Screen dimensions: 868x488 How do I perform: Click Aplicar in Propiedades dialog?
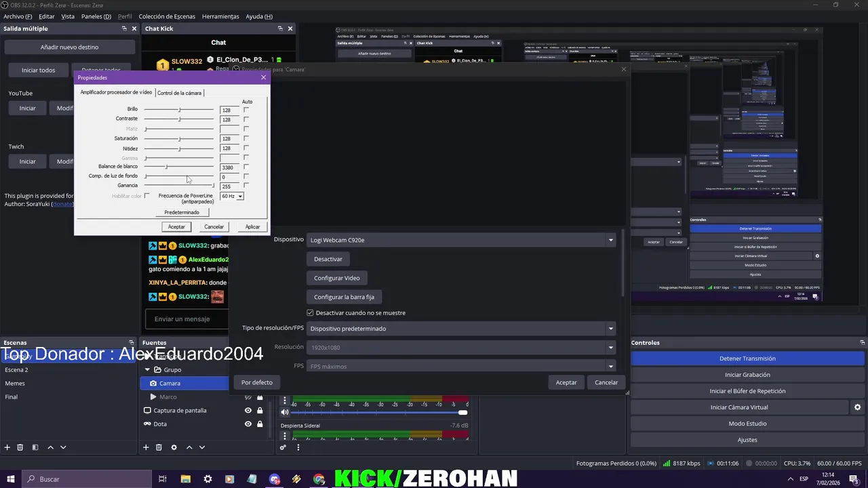tap(253, 227)
